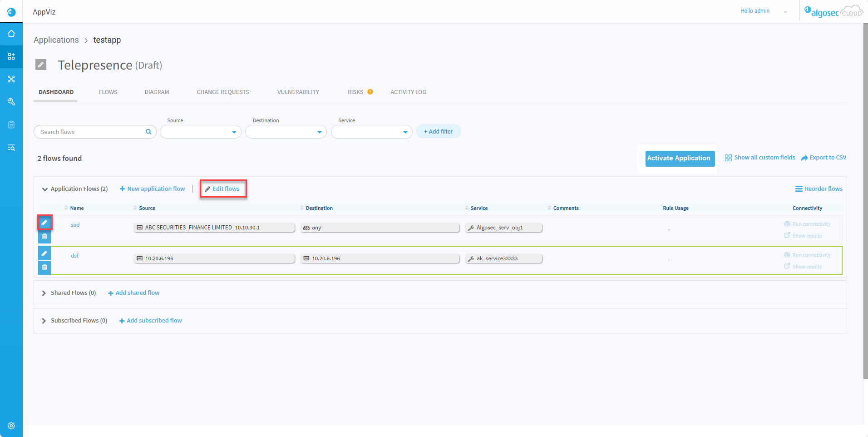Click the pencil icon beside the Telepresence title
This screenshot has height=437, width=868.
[x=41, y=65]
